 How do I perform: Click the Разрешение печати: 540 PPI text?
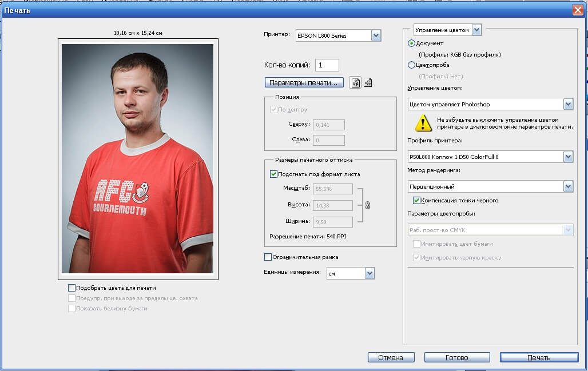click(308, 237)
